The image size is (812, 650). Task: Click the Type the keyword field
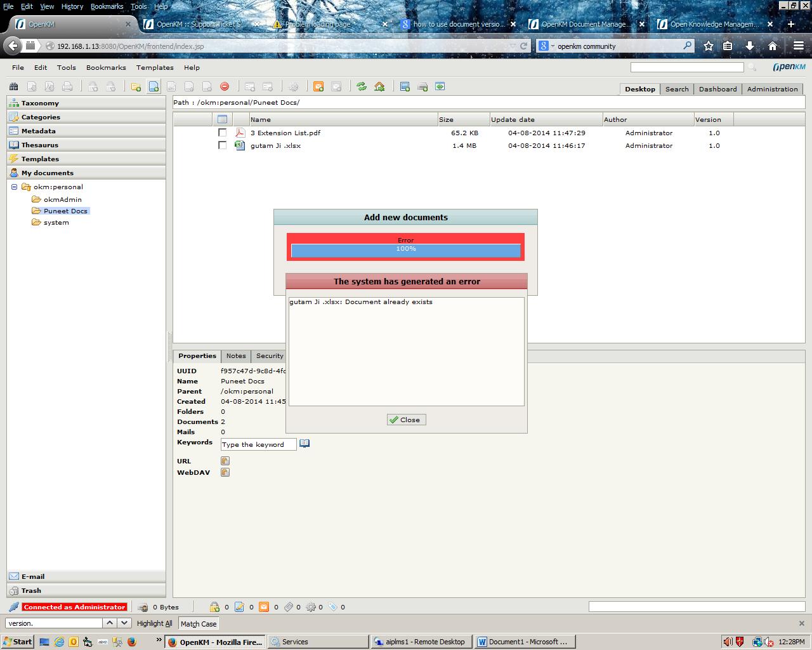[x=258, y=444]
